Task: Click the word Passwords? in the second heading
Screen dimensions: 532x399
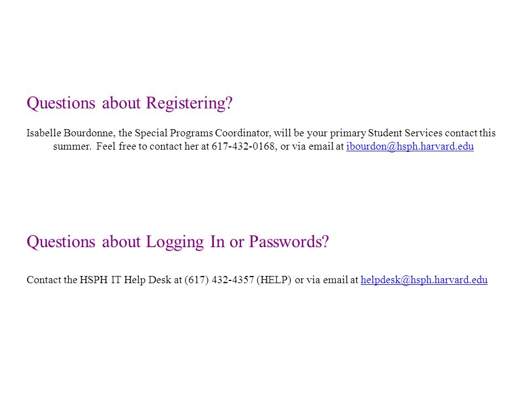Action: (x=289, y=242)
